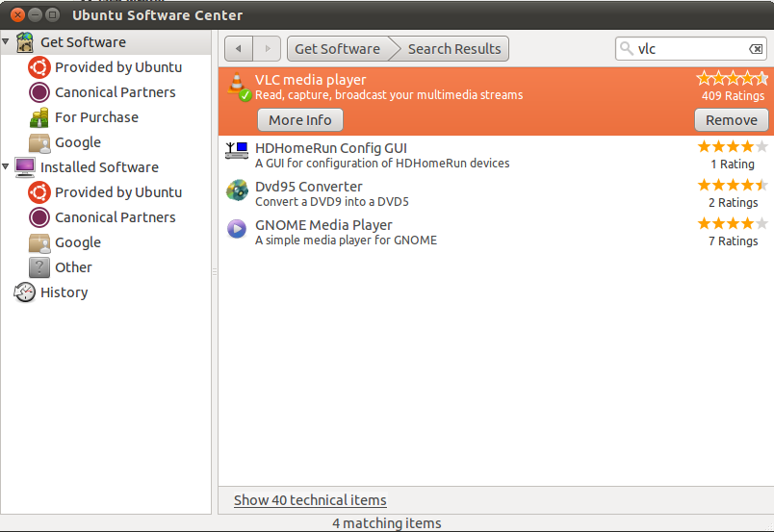This screenshot has width=774, height=532.
Task: Collapse the Get Software tree section
Action: tap(7, 41)
